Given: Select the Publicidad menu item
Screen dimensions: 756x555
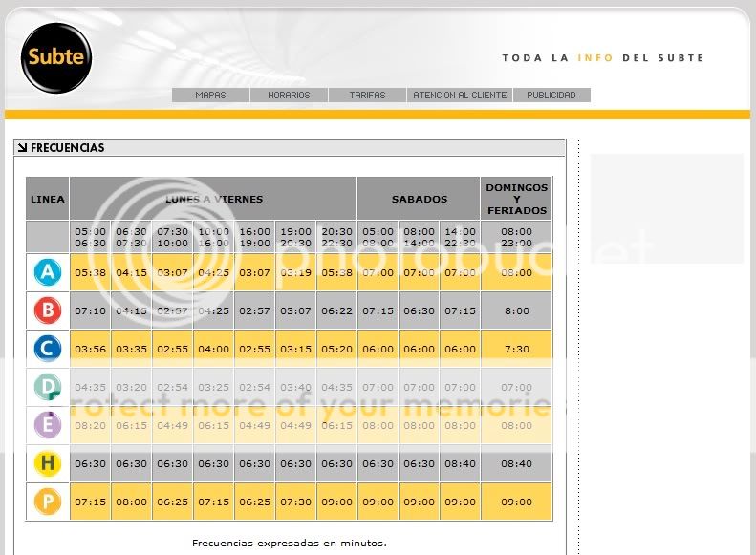Looking at the screenshot, I should click(551, 96).
